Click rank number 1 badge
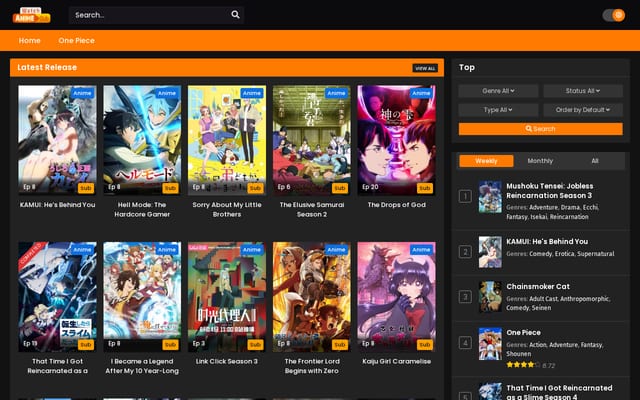The width and height of the screenshot is (640, 400). 465,197
